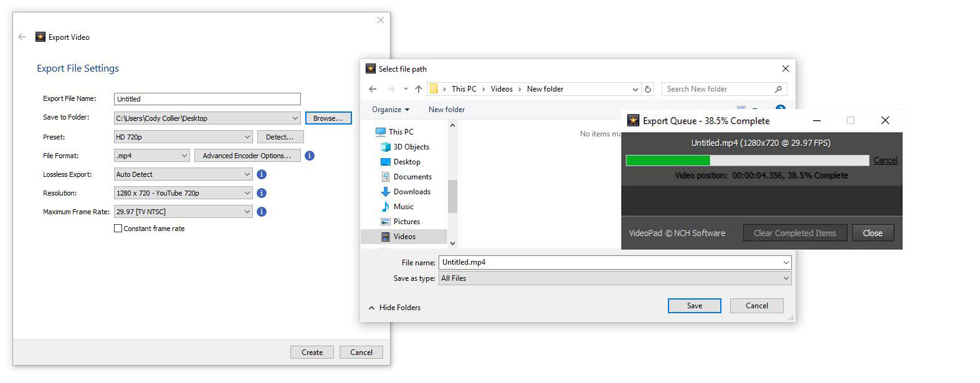The width and height of the screenshot is (980, 383).
Task: Collapse folders using Hide Folders
Action: pos(394,307)
